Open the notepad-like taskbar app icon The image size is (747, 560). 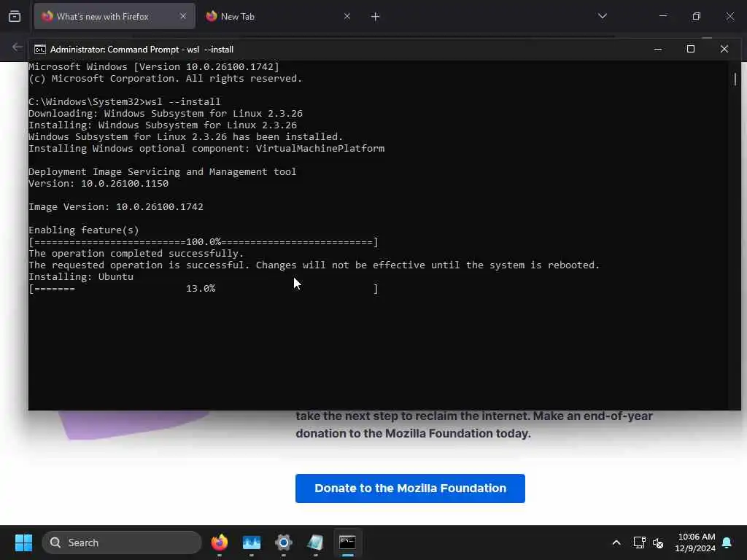pyautogui.click(x=315, y=542)
